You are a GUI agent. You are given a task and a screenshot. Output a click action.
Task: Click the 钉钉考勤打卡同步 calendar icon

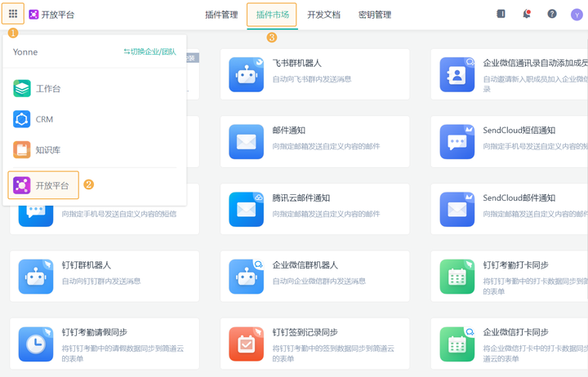(x=457, y=277)
